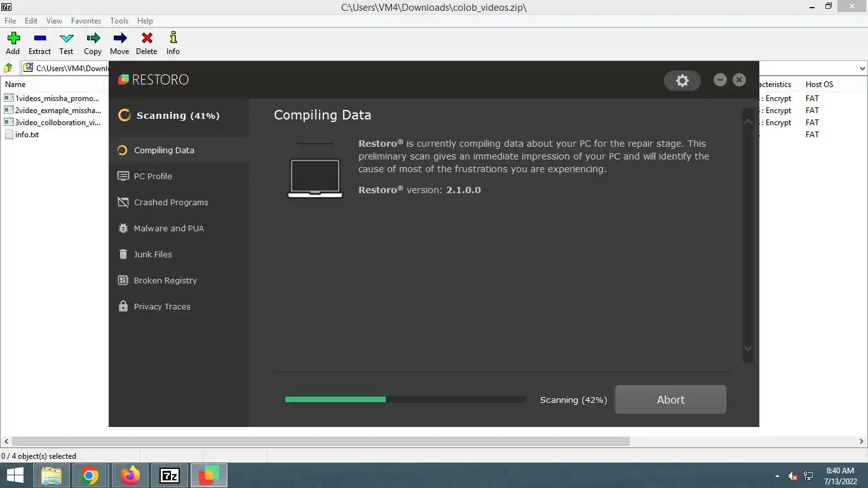Screen dimensions: 868x488
Task: Open the Windows Start button
Action: (15, 475)
